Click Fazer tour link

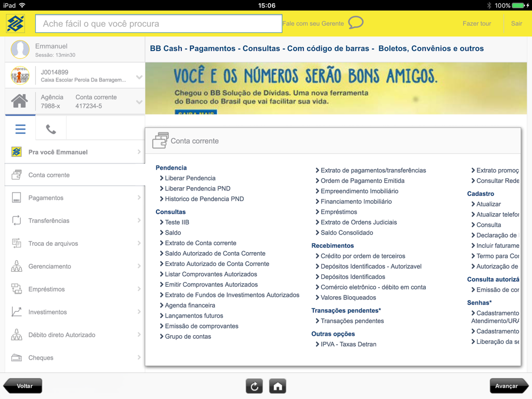tap(477, 23)
